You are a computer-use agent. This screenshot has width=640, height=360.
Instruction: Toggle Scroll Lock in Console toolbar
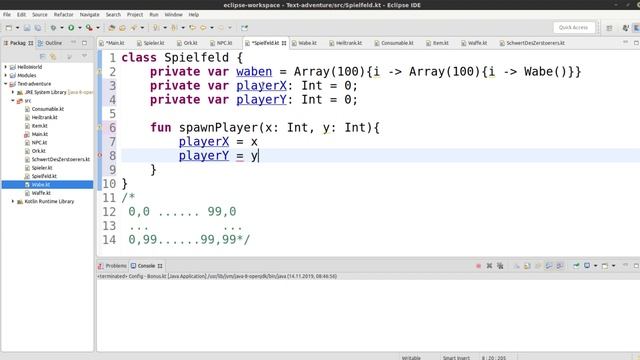[x=527, y=266]
